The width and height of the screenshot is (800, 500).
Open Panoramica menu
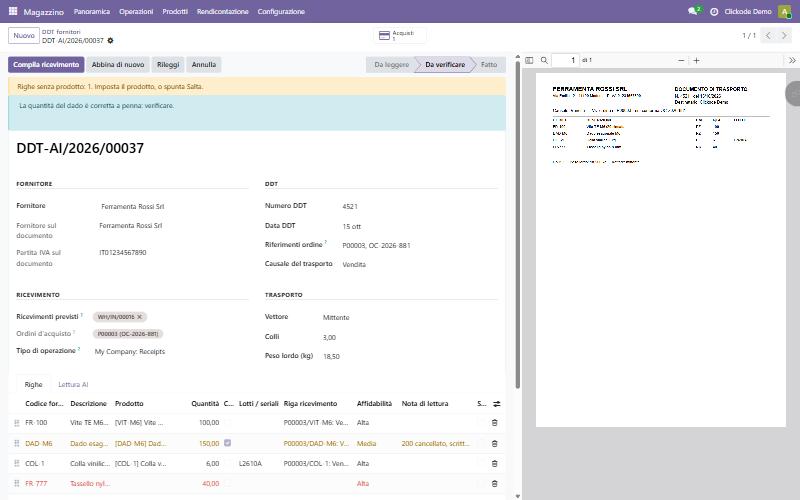click(91, 11)
